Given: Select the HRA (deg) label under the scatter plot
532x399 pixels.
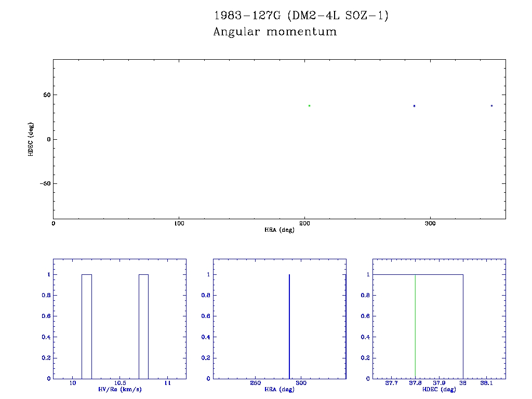Looking at the screenshot, I should pos(280,230).
